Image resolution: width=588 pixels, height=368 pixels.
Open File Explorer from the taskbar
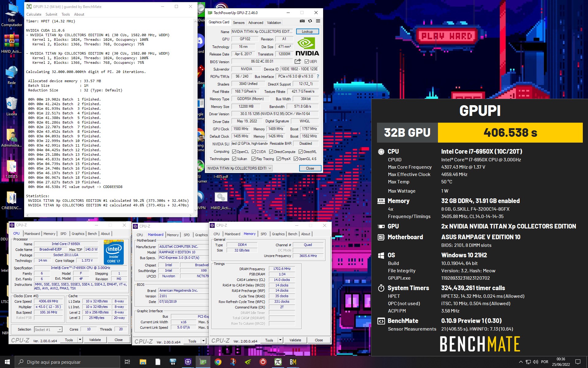coord(143,362)
